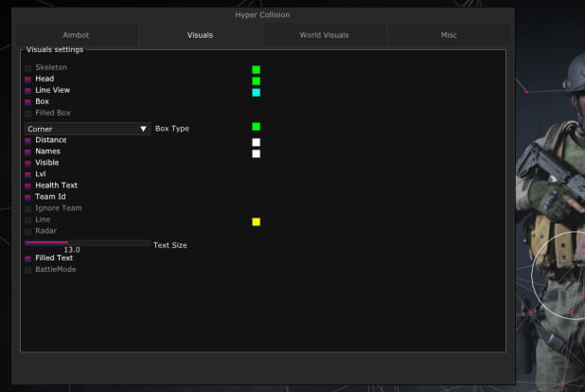The height and width of the screenshot is (392, 585).
Task: Enable the Filled Box option
Action: pos(28,114)
